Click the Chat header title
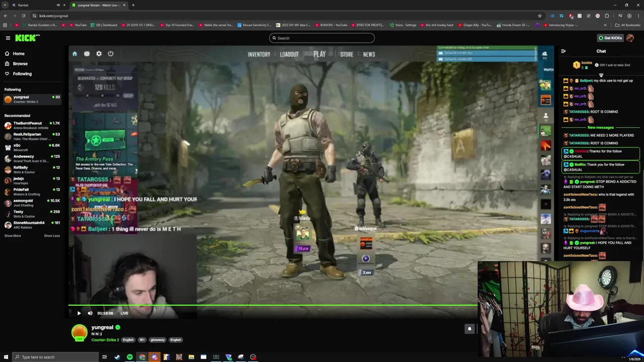The image size is (644, 362). click(601, 51)
